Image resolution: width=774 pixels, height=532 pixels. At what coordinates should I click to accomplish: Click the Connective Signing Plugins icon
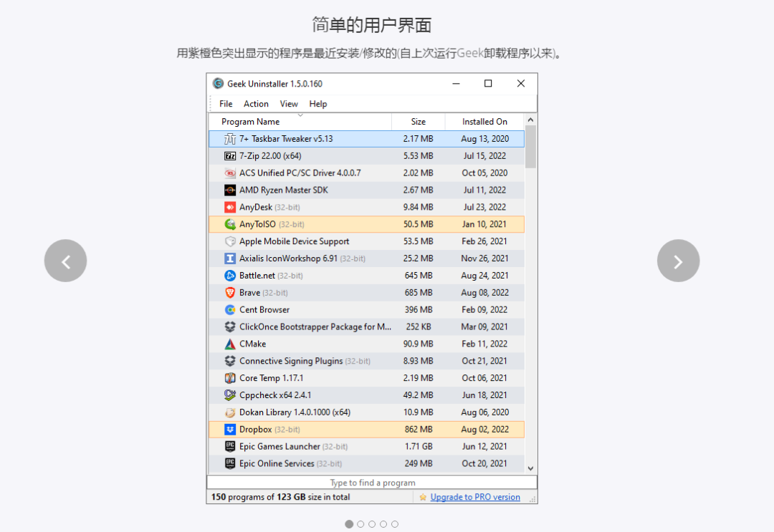coord(229,361)
